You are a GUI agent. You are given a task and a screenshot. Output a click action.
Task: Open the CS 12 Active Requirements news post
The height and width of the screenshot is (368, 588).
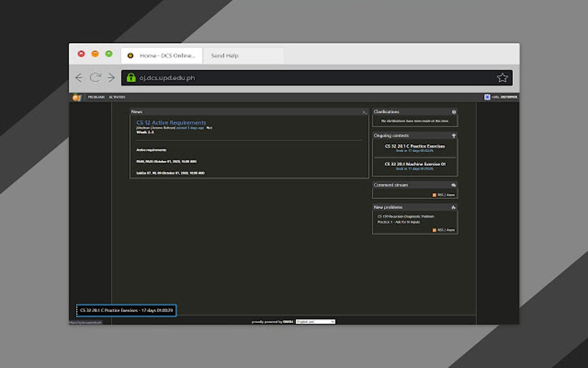click(x=171, y=122)
